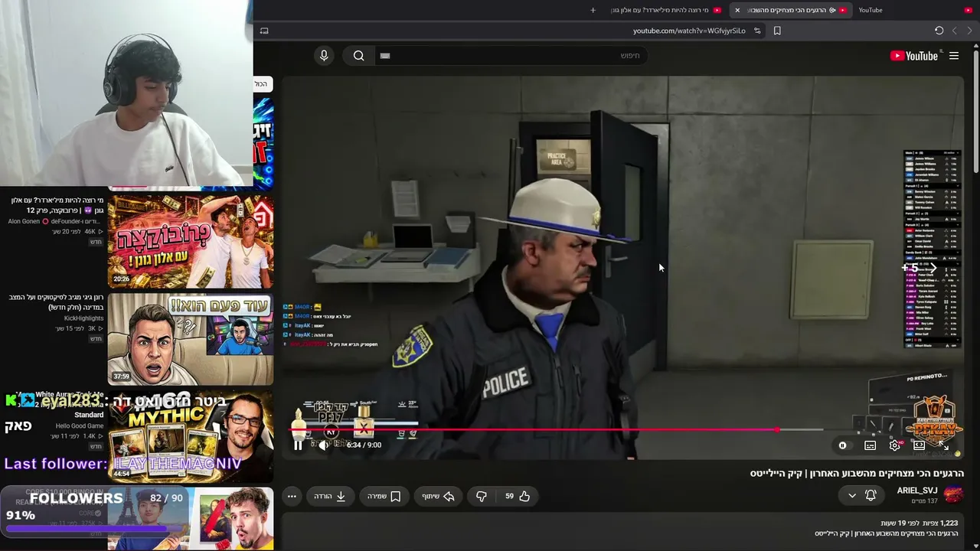The image size is (980, 551).
Task: Open the MYTHIC recommended video thumbnail
Action: [x=191, y=436]
